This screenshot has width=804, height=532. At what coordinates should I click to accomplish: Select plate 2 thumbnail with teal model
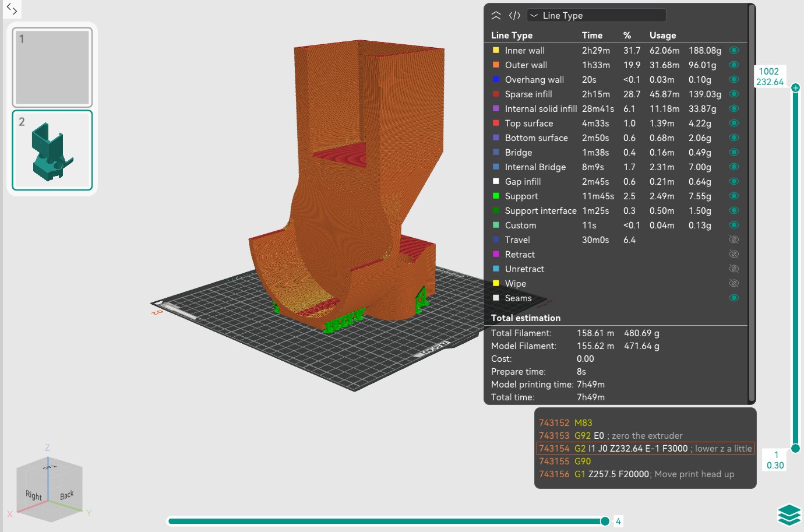point(52,150)
